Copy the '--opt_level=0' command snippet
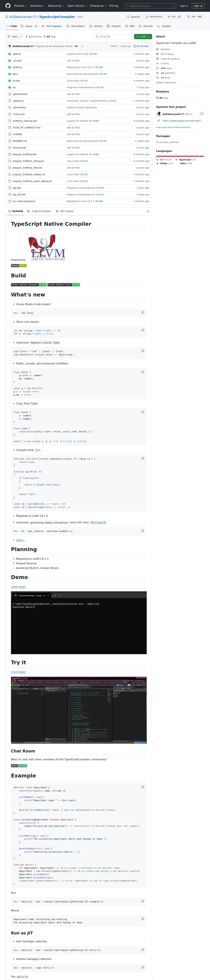 point(143,531)
